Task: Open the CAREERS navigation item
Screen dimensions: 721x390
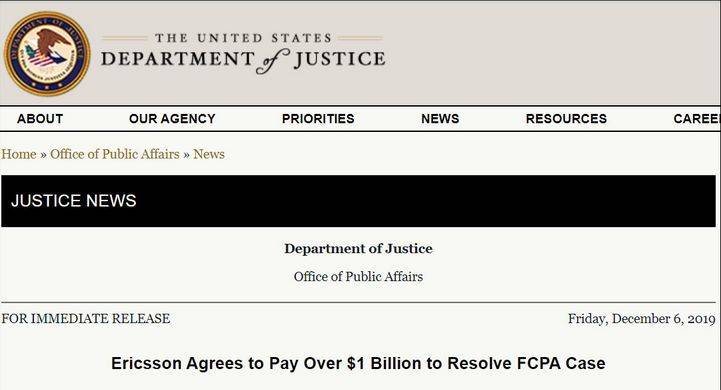Action: click(697, 119)
